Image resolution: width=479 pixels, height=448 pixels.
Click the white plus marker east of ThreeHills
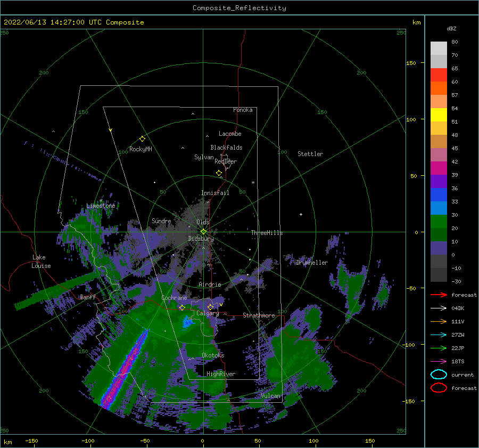301,214
